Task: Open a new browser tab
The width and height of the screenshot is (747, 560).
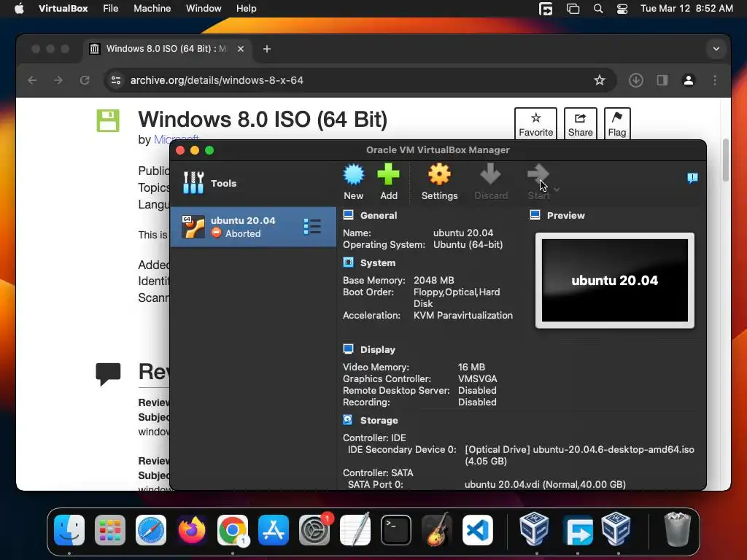Action: [x=267, y=49]
